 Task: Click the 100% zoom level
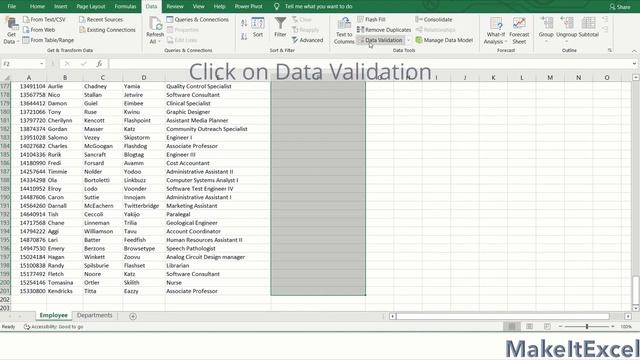pos(626,327)
